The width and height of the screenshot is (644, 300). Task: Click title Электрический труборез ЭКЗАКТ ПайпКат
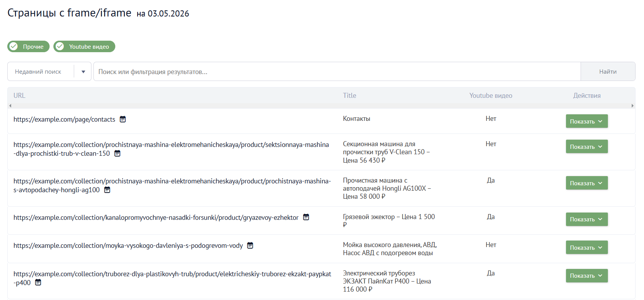tap(387, 281)
